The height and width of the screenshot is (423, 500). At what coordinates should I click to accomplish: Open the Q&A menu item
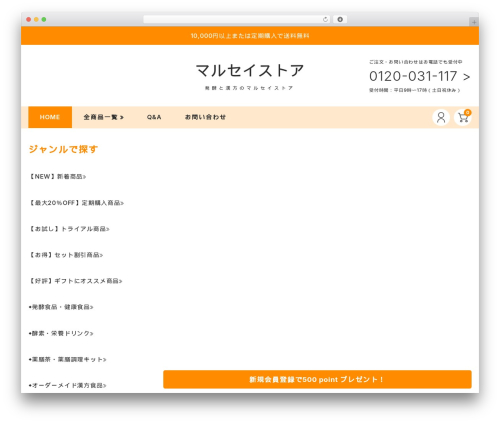tap(154, 117)
